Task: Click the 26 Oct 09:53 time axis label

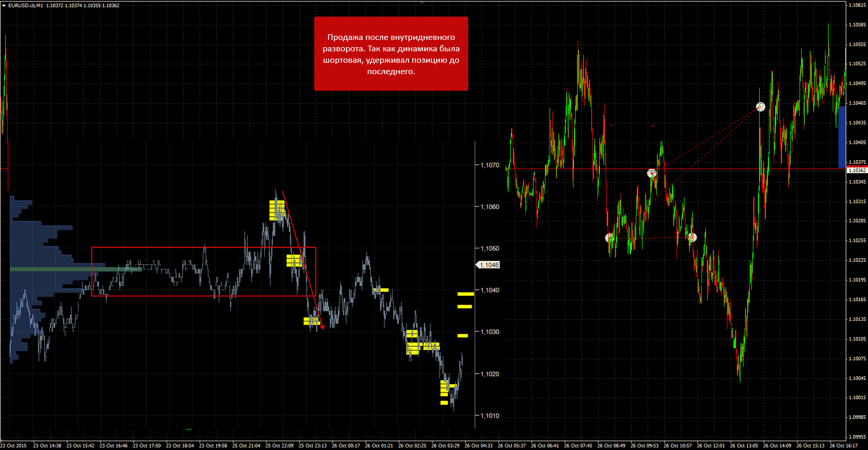Action: [645, 445]
